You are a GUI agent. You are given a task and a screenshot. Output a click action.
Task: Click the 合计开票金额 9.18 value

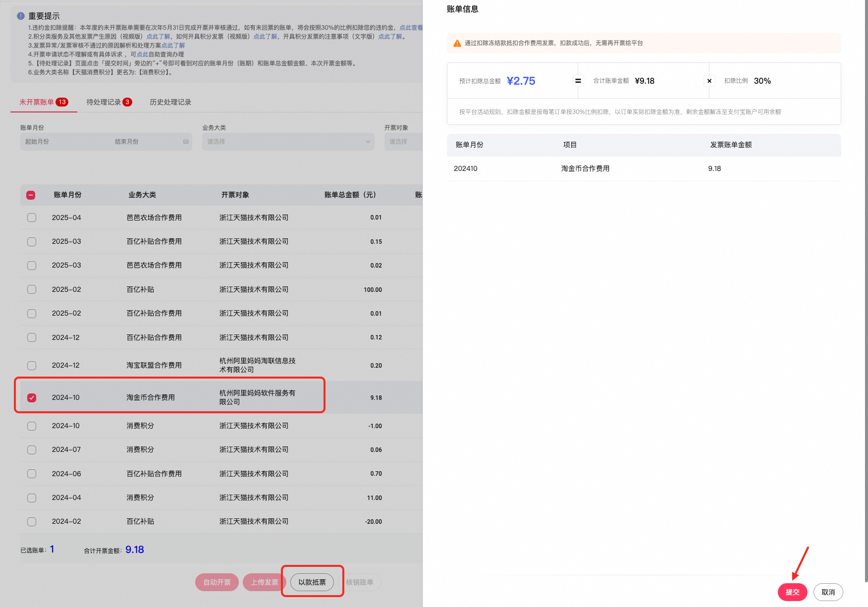tap(135, 550)
